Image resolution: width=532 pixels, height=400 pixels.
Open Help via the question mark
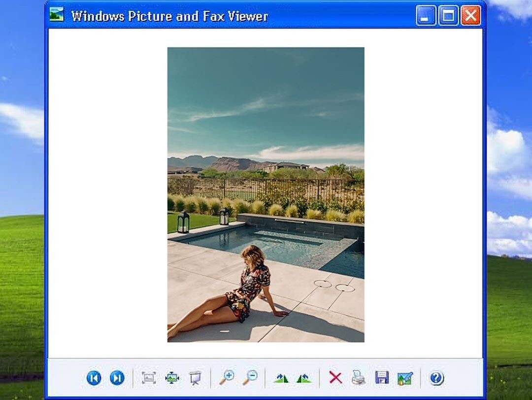click(436, 378)
